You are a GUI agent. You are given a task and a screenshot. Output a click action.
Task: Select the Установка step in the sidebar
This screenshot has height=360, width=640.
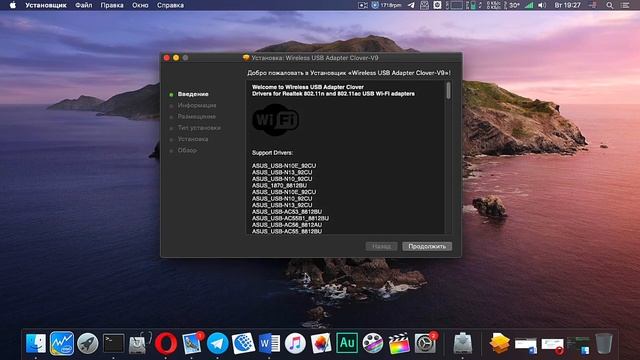pyautogui.click(x=193, y=139)
